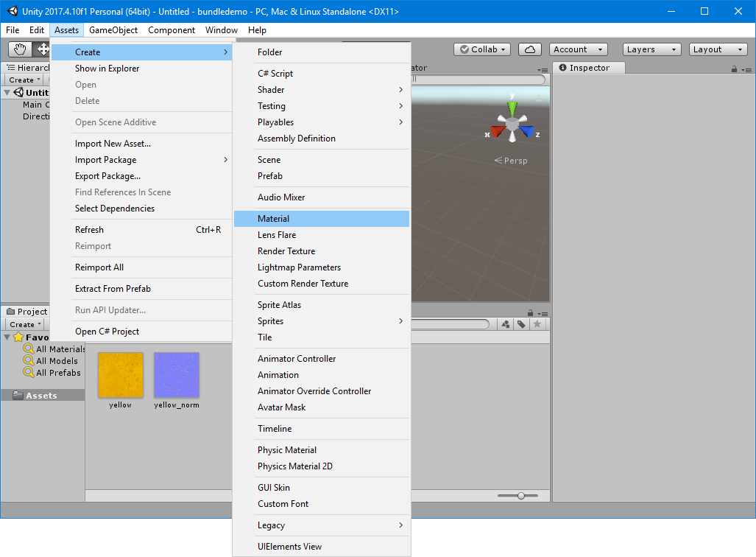Choose Render Texture from the submenu

322,251
